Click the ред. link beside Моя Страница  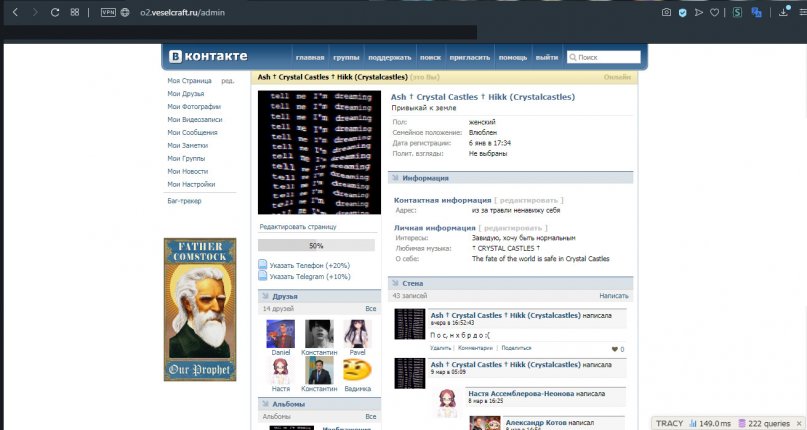[x=227, y=81]
